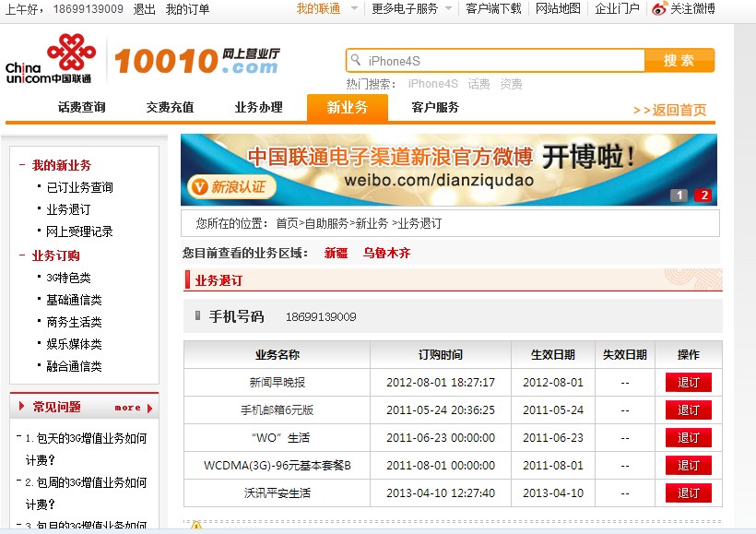Switch banner to slide 2
The width and height of the screenshot is (756, 534).
(x=703, y=196)
